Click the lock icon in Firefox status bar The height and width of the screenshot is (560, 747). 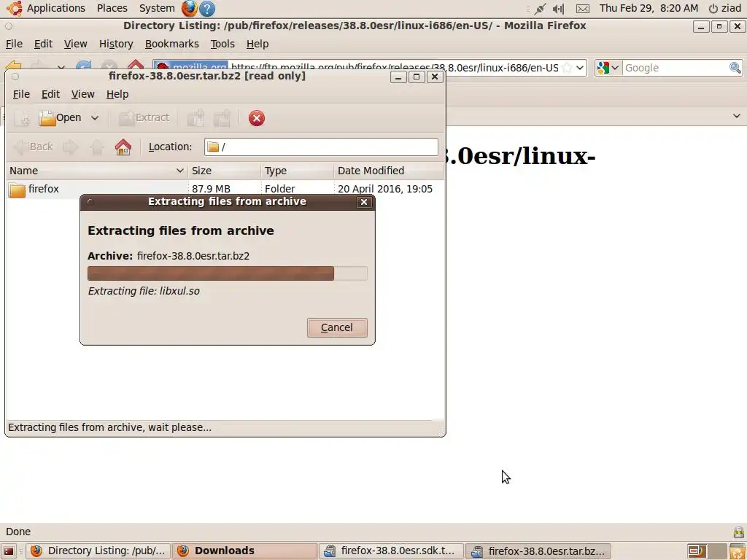[739, 532]
